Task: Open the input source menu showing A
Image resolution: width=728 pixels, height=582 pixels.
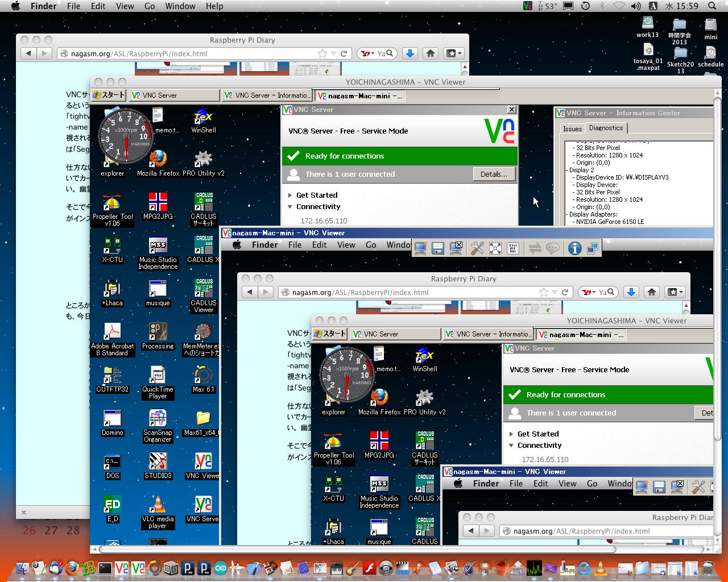Action: (653, 6)
